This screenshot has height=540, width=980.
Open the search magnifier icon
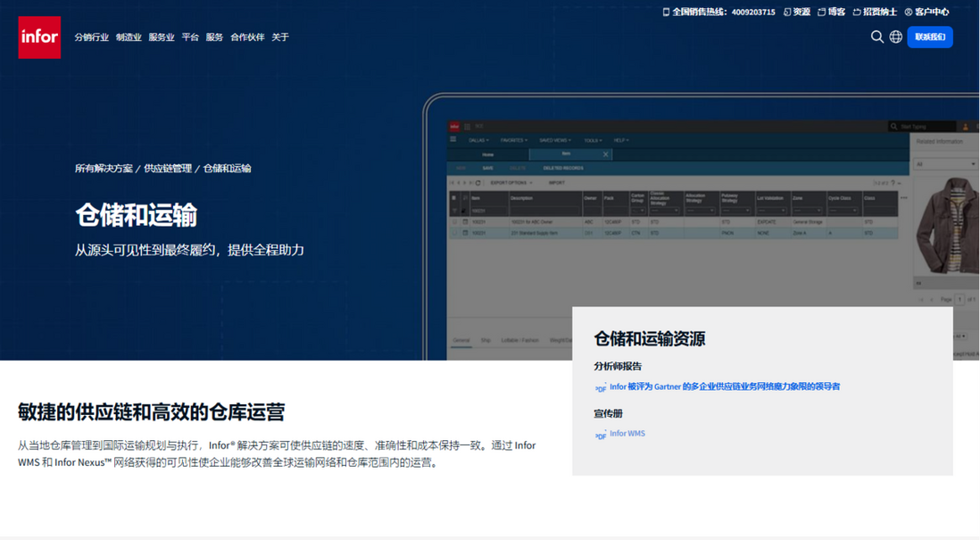point(876,37)
